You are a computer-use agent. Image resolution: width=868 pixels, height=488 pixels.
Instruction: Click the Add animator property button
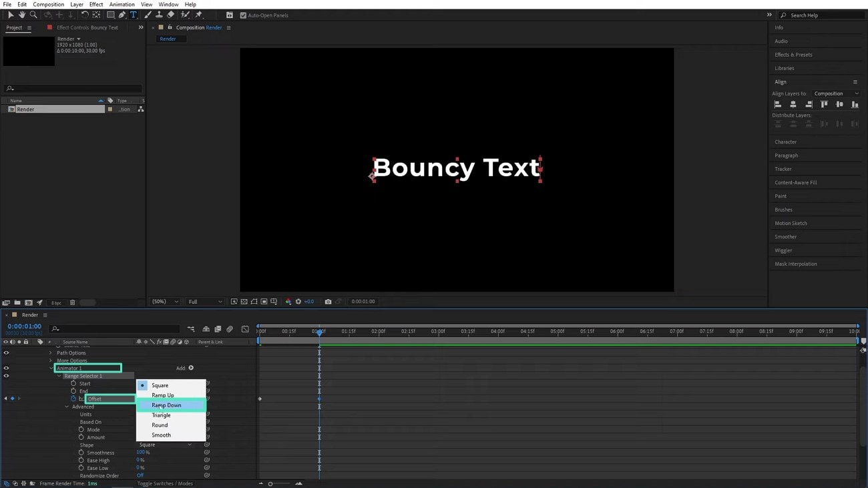pyautogui.click(x=191, y=368)
